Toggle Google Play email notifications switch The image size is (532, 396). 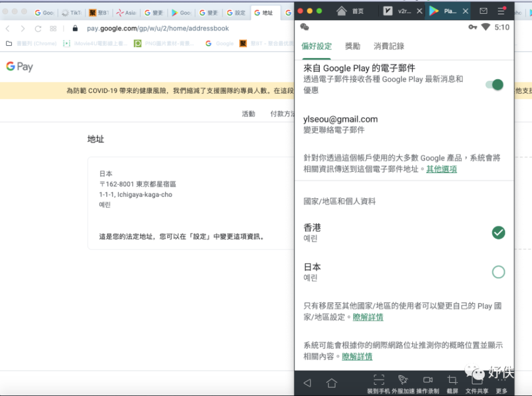(494, 85)
